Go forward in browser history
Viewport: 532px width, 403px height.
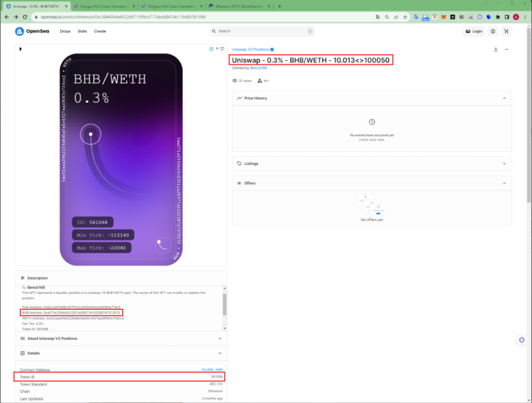click(x=15, y=17)
